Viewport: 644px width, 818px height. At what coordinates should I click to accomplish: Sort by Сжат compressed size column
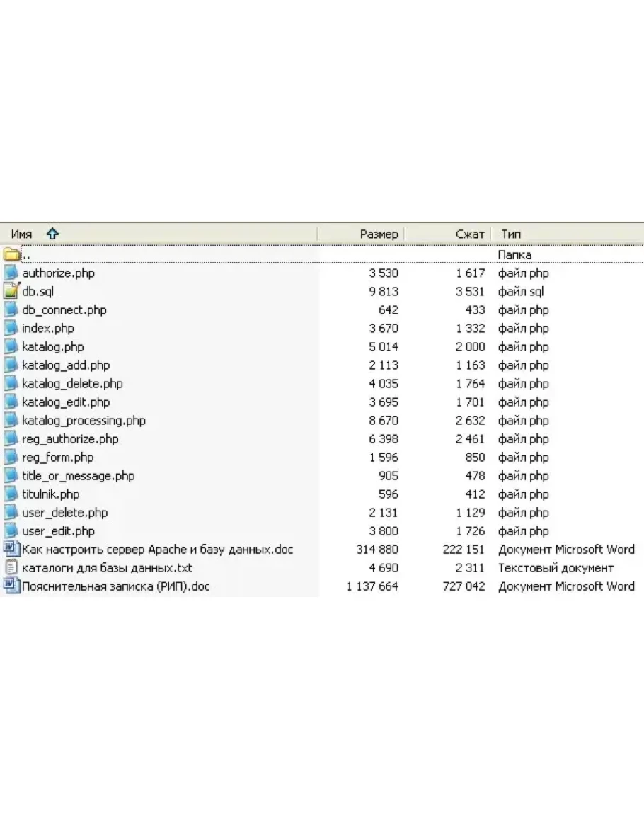click(470, 234)
